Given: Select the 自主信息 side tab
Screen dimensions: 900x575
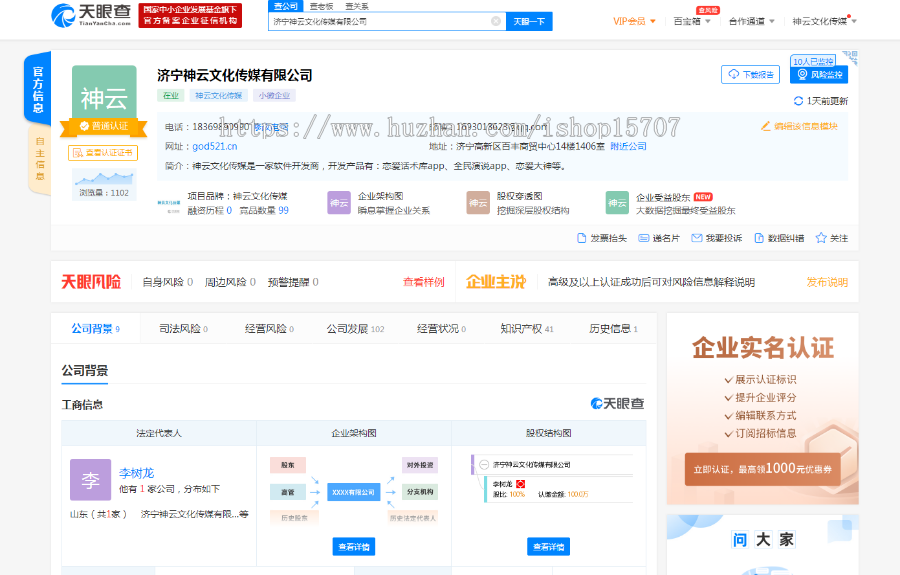Looking at the screenshot, I should click(x=40, y=159).
